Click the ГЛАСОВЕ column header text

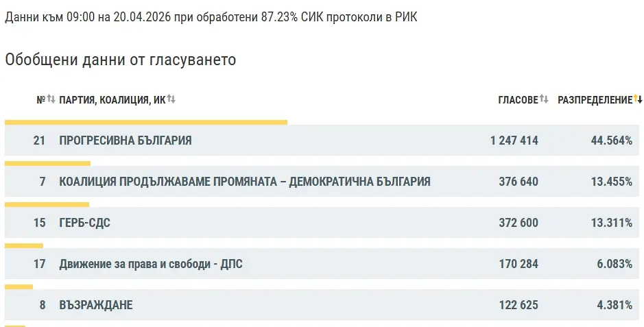coord(518,100)
